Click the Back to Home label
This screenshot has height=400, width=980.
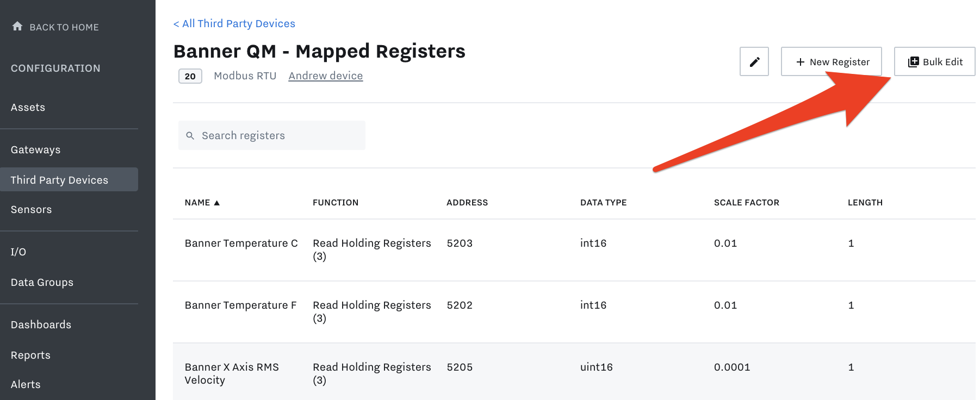point(64,27)
